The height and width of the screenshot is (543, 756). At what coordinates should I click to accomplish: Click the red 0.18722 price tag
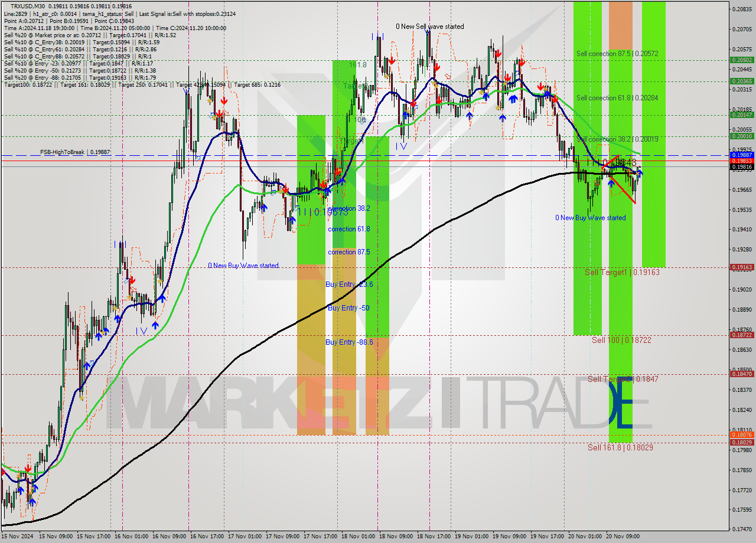point(742,335)
